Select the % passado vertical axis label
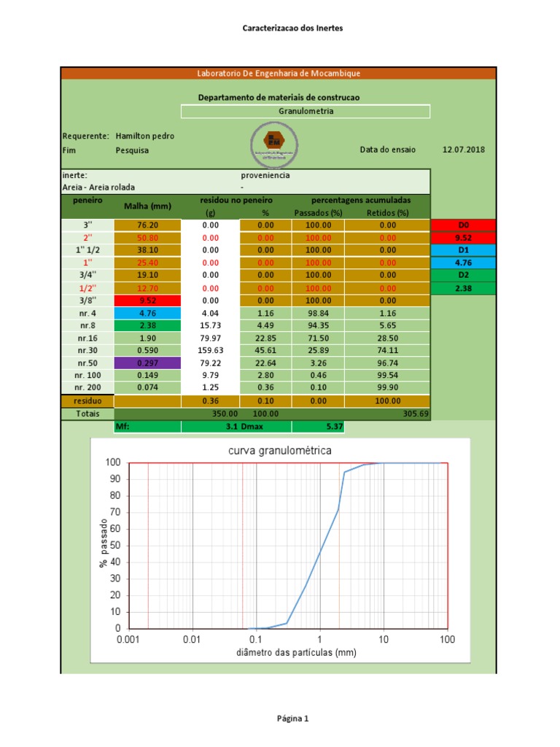Viewport: 560px width, 747px height. pyautogui.click(x=103, y=545)
